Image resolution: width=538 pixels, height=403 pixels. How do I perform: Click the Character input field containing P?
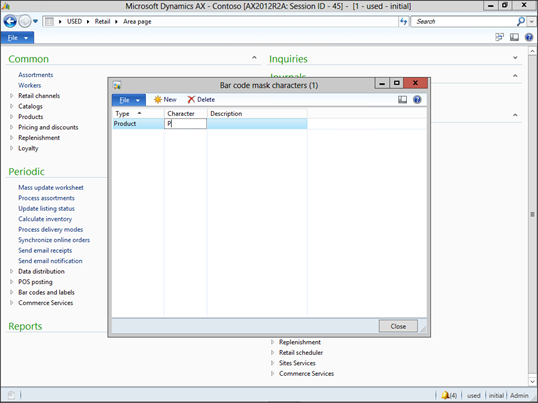(186, 123)
